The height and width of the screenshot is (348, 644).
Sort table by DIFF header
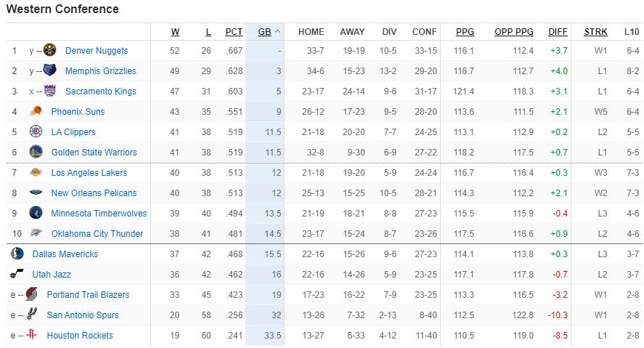coord(558,32)
